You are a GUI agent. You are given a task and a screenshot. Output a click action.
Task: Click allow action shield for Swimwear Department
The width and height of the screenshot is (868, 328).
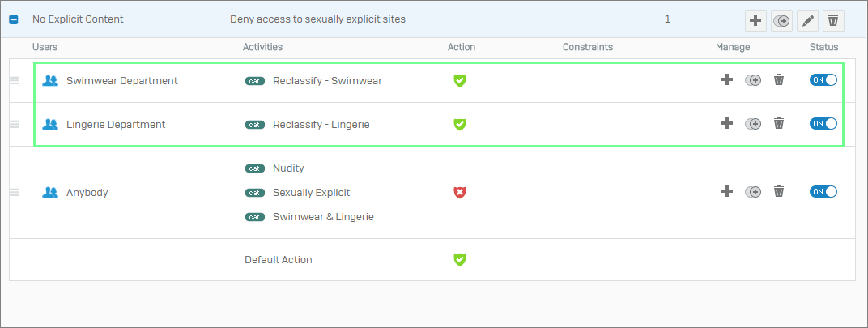pyautogui.click(x=459, y=81)
